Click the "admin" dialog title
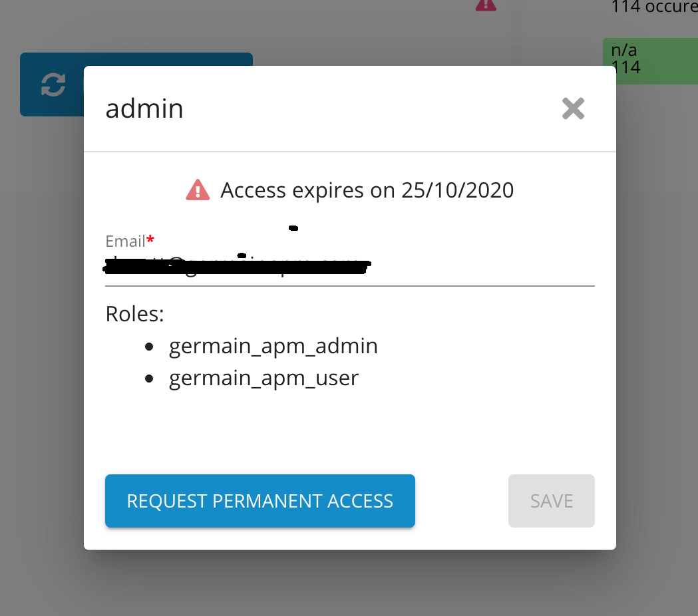This screenshot has width=698, height=616. 144,108
